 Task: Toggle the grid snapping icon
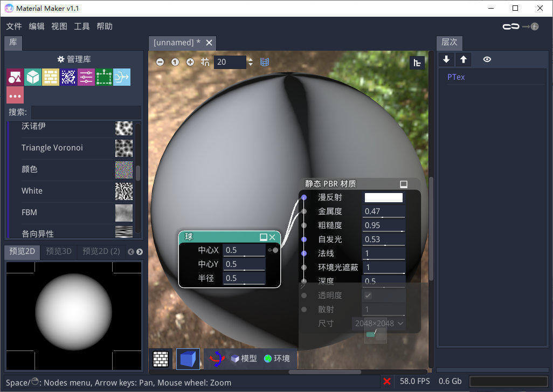coord(205,62)
